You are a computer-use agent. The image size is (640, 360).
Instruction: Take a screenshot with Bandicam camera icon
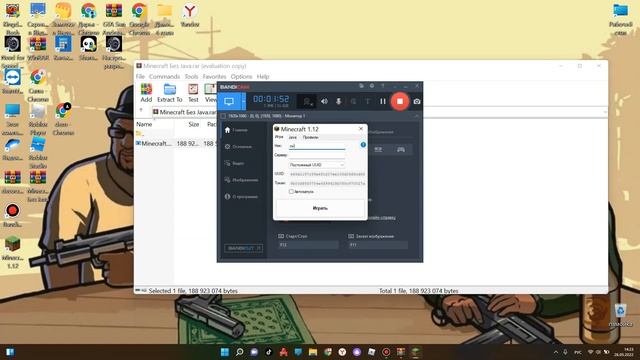click(417, 101)
